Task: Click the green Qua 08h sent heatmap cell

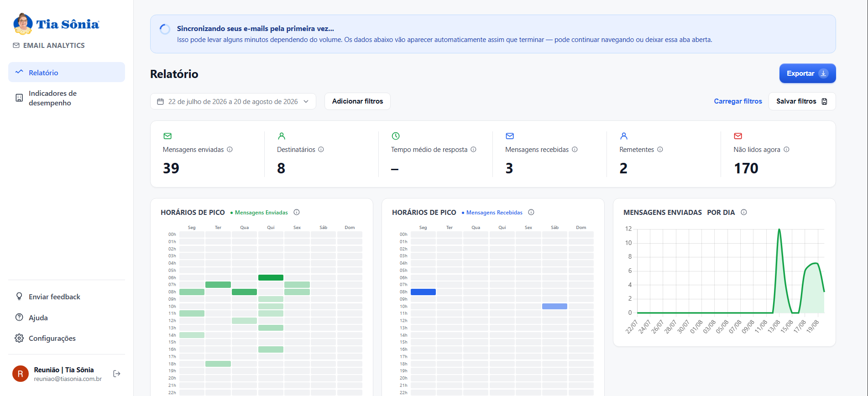Action: [244, 292]
